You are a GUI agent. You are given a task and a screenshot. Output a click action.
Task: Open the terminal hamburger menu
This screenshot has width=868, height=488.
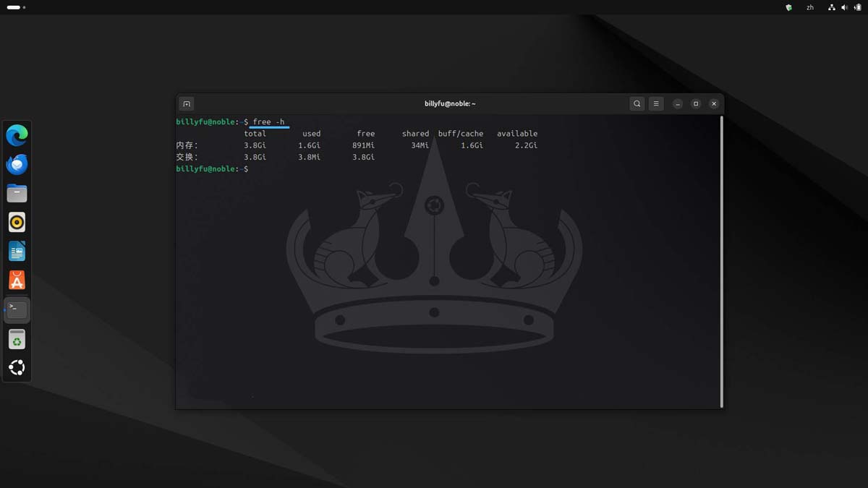tap(656, 103)
